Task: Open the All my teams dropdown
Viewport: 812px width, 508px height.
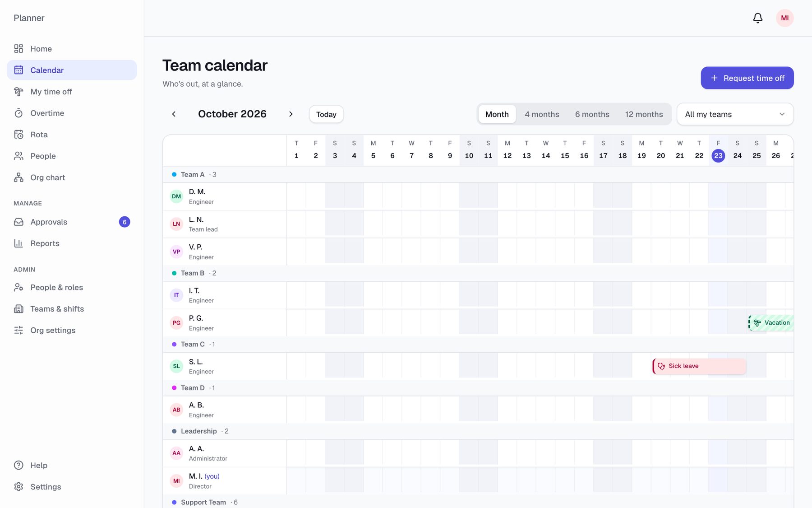Action: point(735,114)
